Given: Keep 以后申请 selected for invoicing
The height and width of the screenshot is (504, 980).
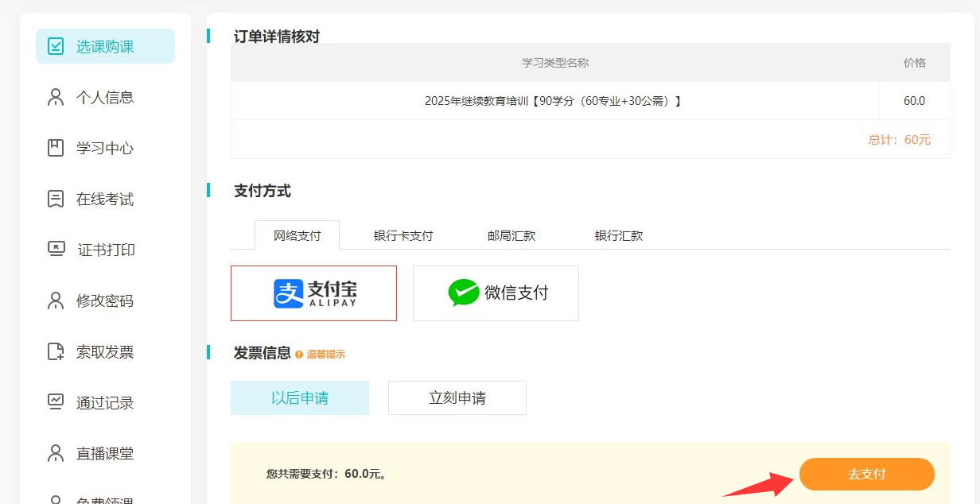Looking at the screenshot, I should pyautogui.click(x=300, y=397).
